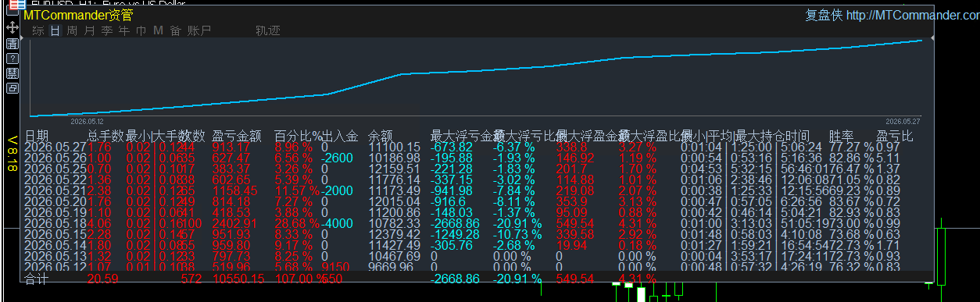Click the 2026.05.14 date row

(x=55, y=245)
